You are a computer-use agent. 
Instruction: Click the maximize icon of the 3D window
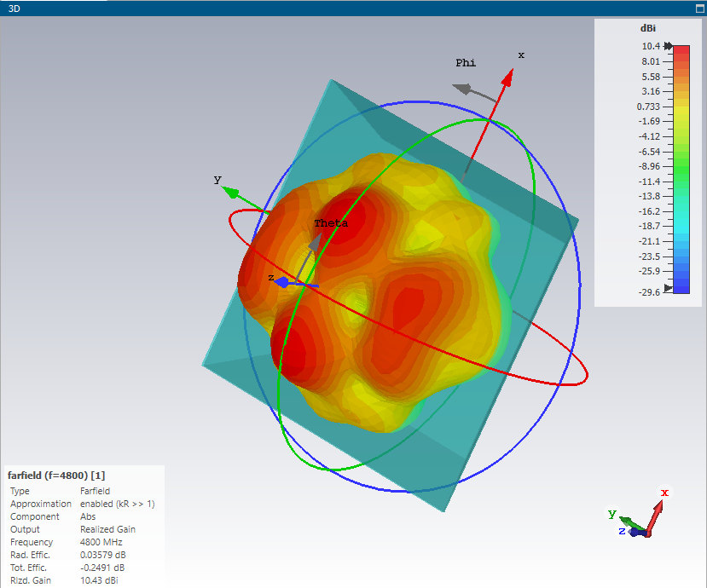tap(699, 9)
